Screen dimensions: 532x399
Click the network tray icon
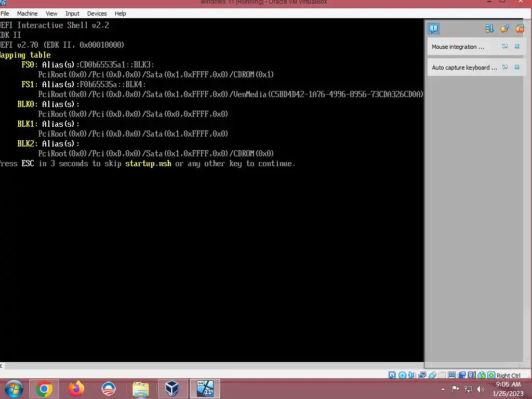[468, 389]
